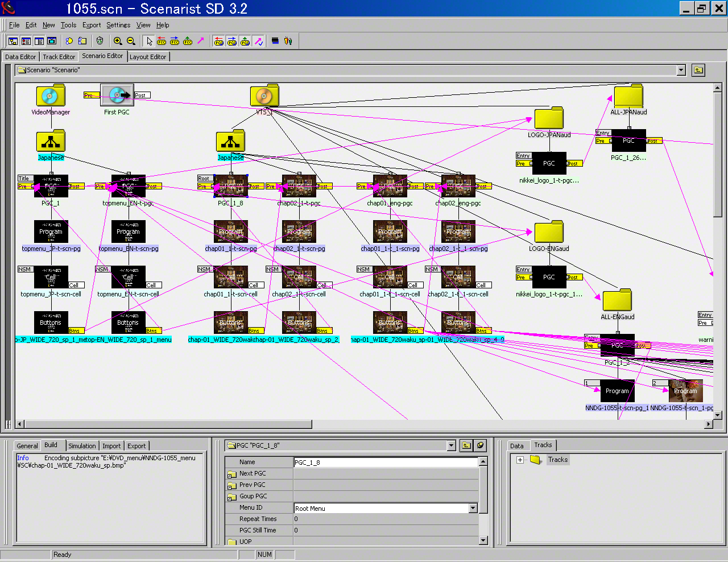Click the scenario view horizontal scrollbar thumb
Viewport: 728px width, 562px height.
click(x=165, y=424)
